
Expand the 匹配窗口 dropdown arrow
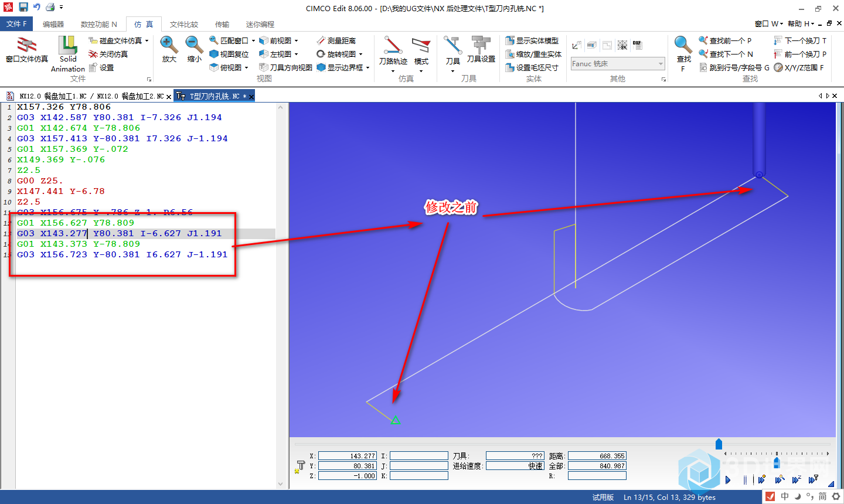click(x=253, y=41)
